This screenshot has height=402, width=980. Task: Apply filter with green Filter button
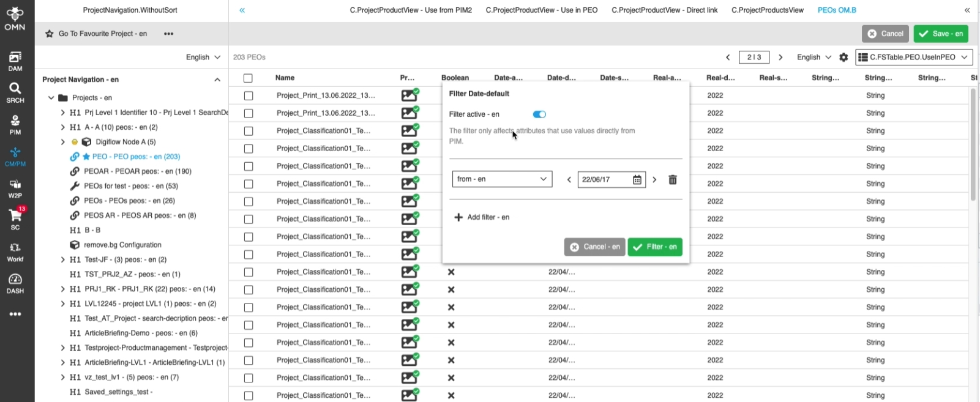tap(654, 247)
